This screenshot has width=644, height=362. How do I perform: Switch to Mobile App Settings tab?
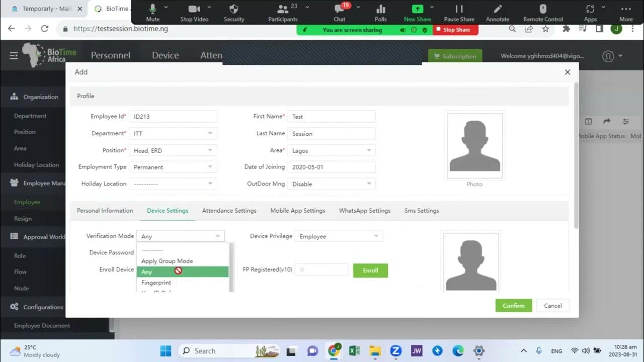pos(298,211)
